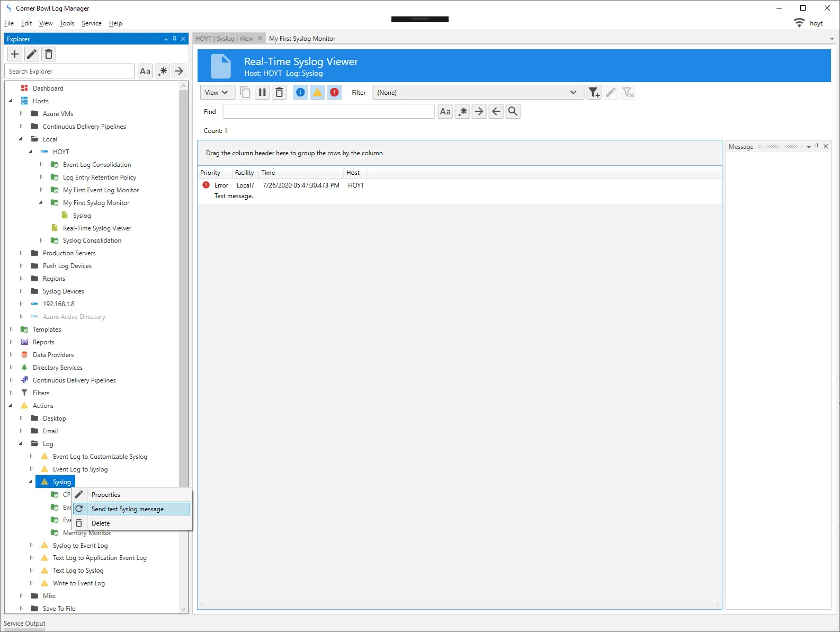Click the add filter funnel icon
This screenshot has height=632, width=840.
(x=594, y=92)
